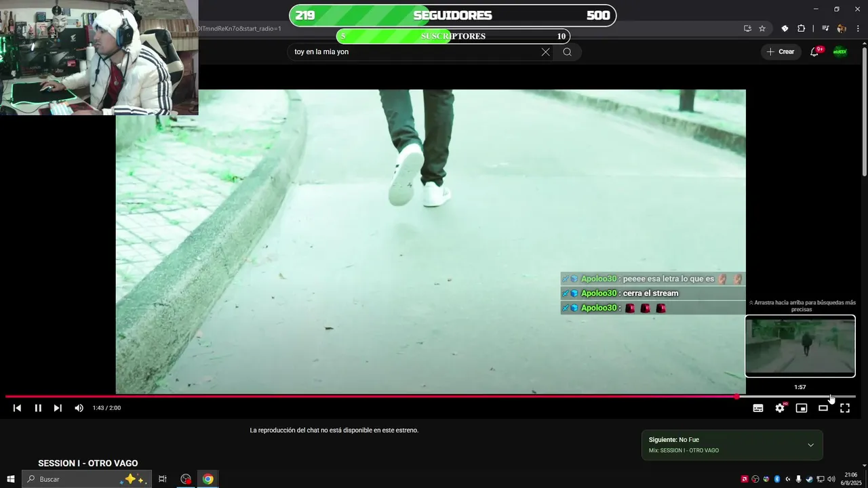Screen dimensions: 868x488
Task: Click the '1:57' seek time label
Action: pos(800,387)
